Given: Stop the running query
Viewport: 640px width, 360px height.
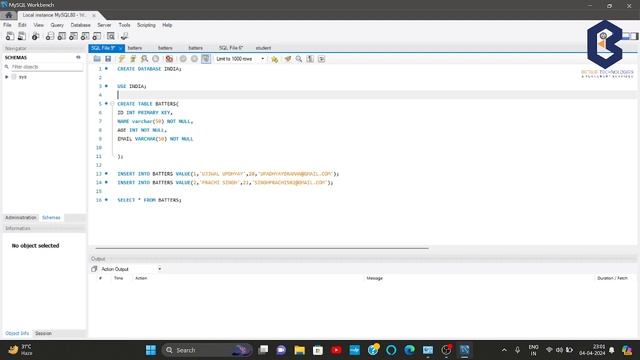Looking at the screenshot, I should coord(156,59).
